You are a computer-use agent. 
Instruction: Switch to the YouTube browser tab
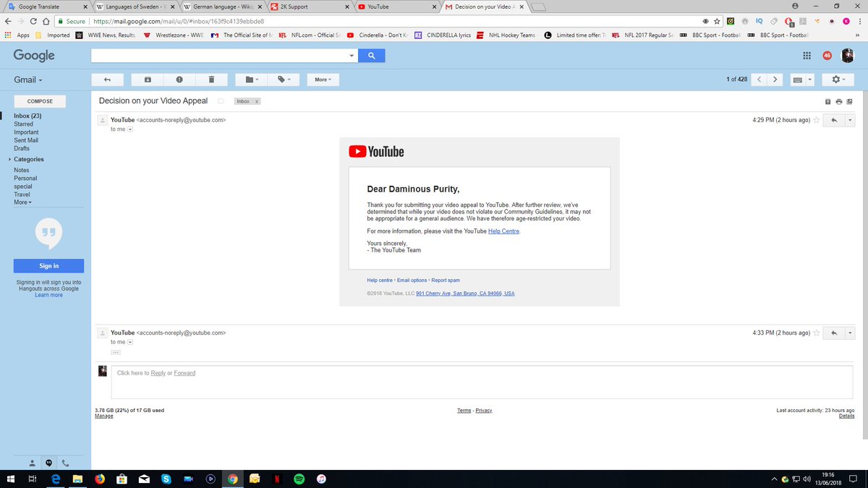pyautogui.click(x=396, y=7)
